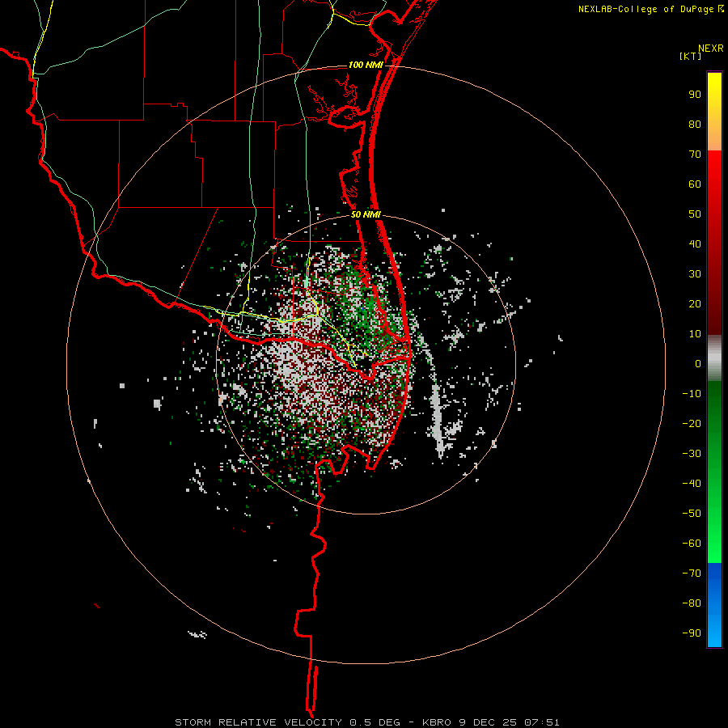Click the 30 value on velocity scale
The image size is (728, 728).
[x=695, y=274]
